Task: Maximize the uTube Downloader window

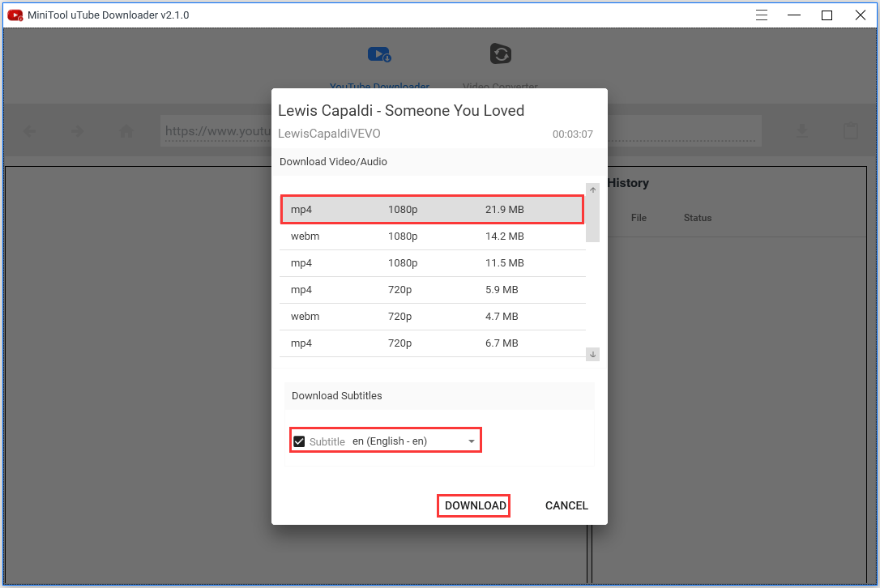Action: pos(827,15)
